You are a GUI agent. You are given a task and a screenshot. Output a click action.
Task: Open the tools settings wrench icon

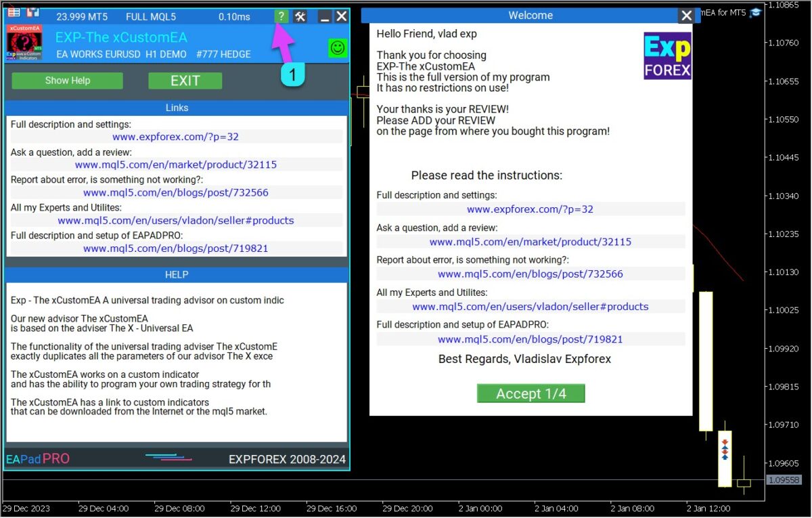coord(300,16)
